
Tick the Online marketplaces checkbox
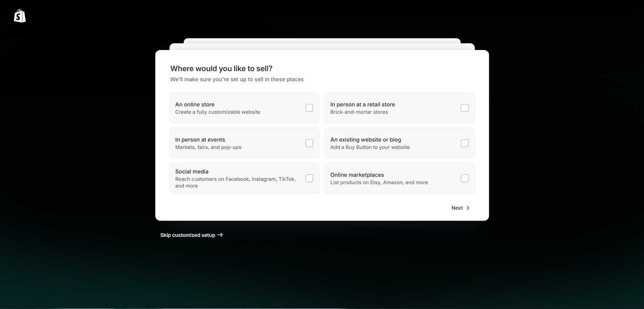pyautogui.click(x=465, y=178)
